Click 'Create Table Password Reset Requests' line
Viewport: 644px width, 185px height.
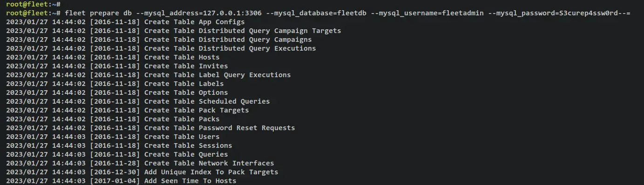[x=150, y=128]
